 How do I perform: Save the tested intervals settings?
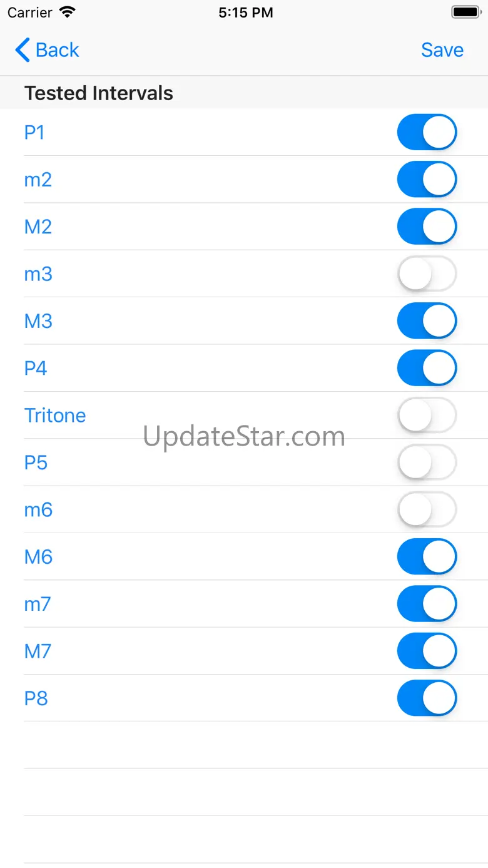pyautogui.click(x=442, y=50)
